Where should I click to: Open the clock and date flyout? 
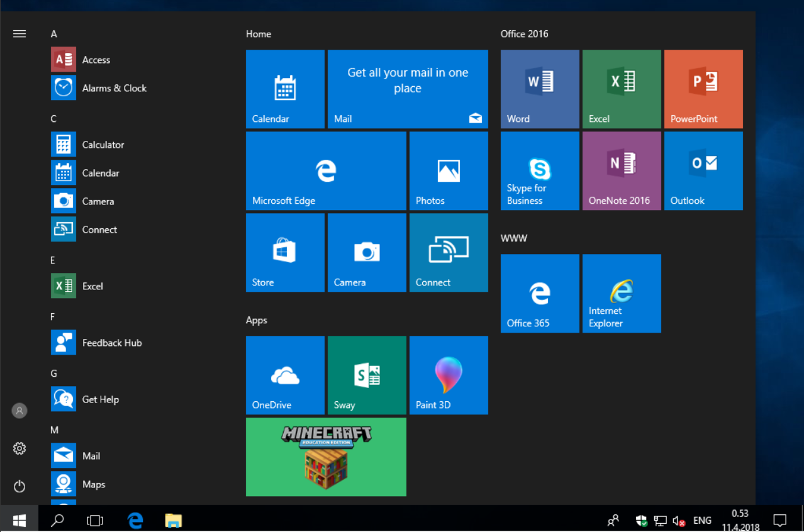click(739, 520)
